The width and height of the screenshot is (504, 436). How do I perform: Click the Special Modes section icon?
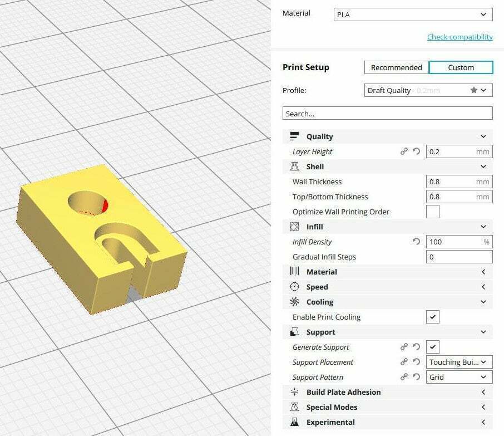point(294,407)
